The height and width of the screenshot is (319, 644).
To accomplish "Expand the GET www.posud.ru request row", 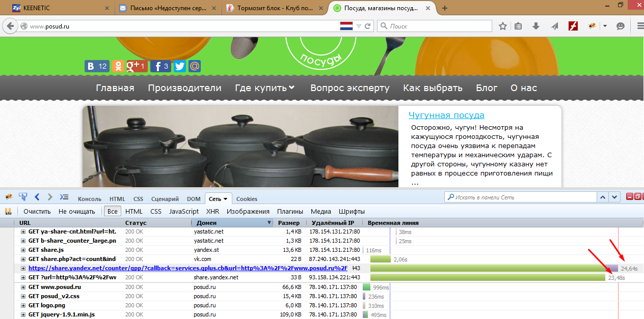I will pyautogui.click(x=23, y=287).
